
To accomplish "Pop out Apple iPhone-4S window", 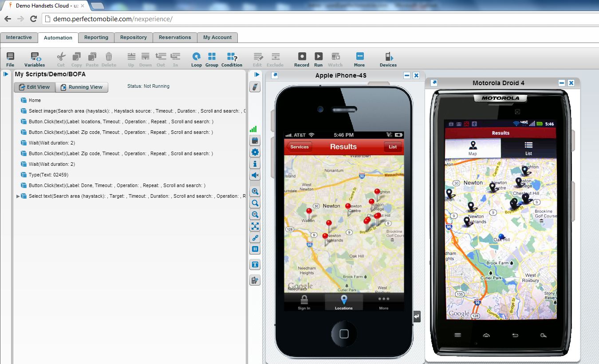I will coord(275,75).
